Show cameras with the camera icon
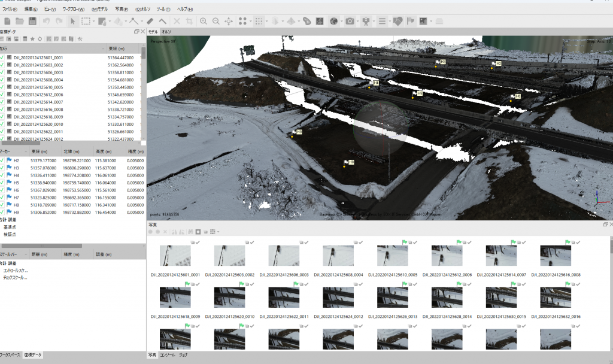Viewport: 613px width, 364px height. [350, 22]
